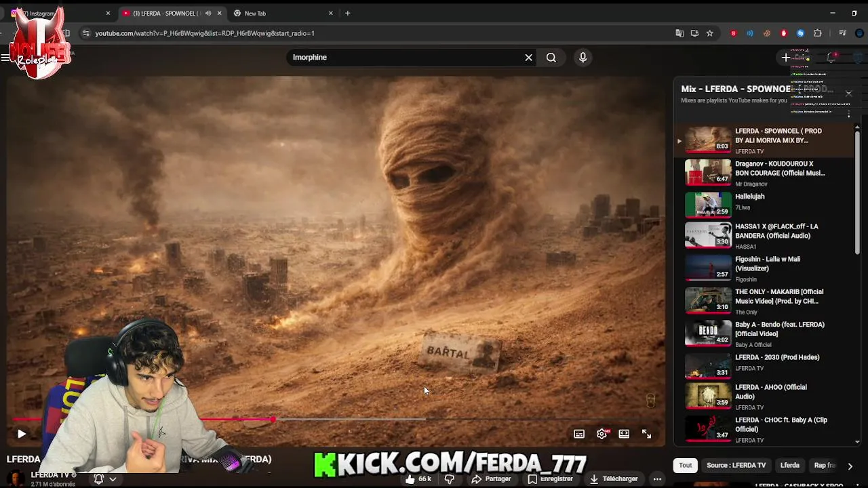This screenshot has width=868, height=488.
Task: Open the red square extension icon
Action: 733,33
